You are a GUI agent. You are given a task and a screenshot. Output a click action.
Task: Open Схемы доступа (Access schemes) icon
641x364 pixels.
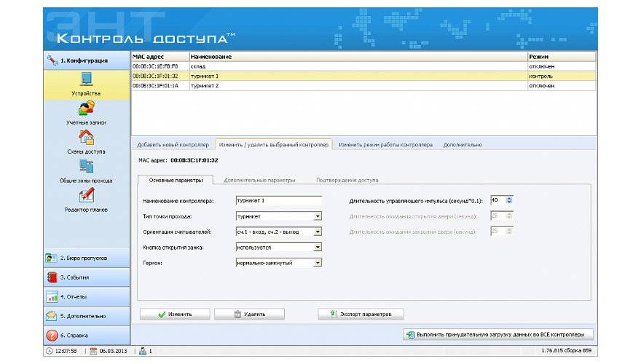86,138
